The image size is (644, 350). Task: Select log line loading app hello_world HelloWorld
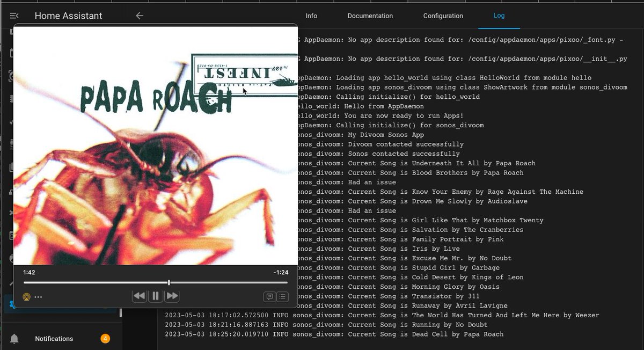444,78
